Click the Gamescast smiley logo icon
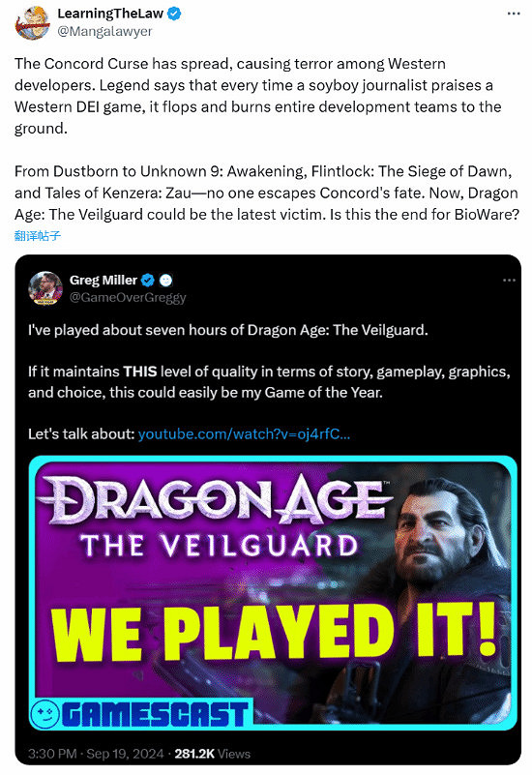The height and width of the screenshot is (775, 532). pyautogui.click(x=44, y=713)
